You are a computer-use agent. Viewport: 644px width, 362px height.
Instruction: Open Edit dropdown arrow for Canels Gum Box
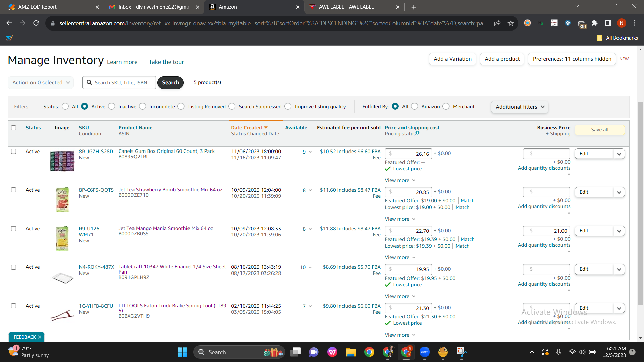(x=619, y=154)
